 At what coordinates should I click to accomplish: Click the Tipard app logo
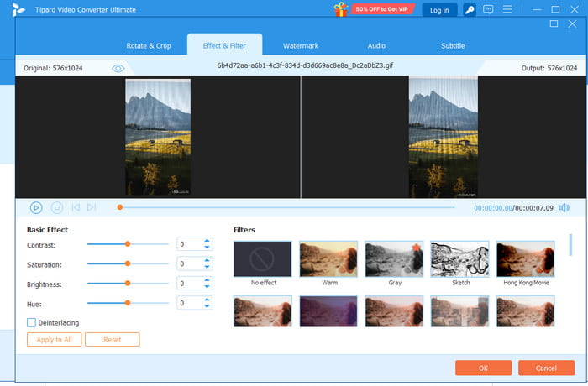(x=18, y=10)
